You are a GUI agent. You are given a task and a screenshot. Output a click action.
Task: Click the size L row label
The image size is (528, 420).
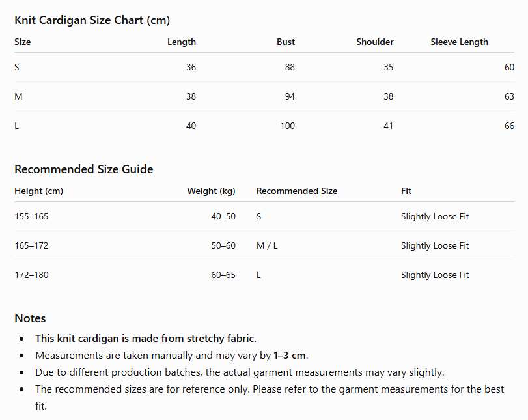(x=16, y=126)
